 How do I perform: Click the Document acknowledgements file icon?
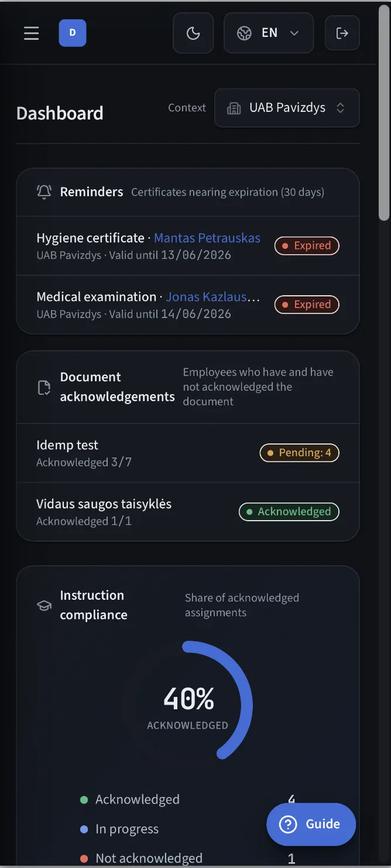[44, 387]
